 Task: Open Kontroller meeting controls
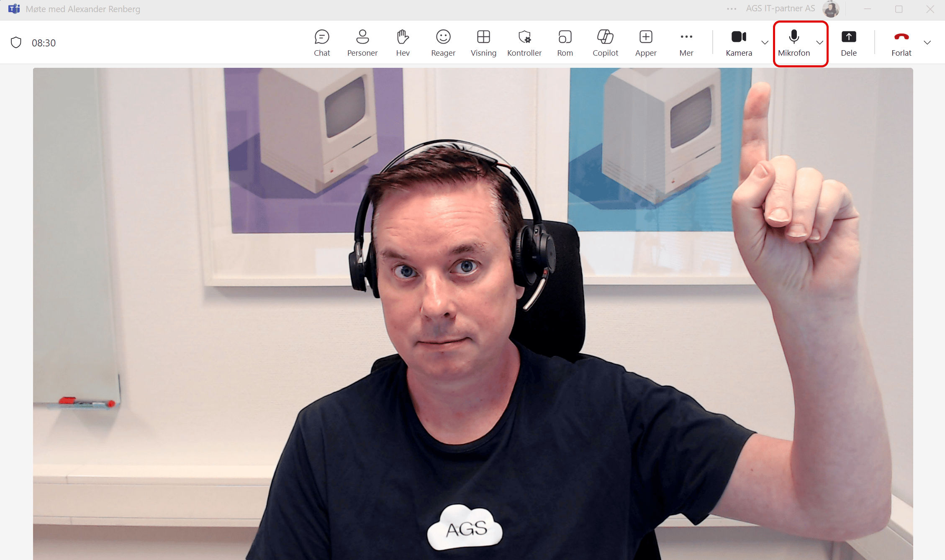(x=524, y=42)
